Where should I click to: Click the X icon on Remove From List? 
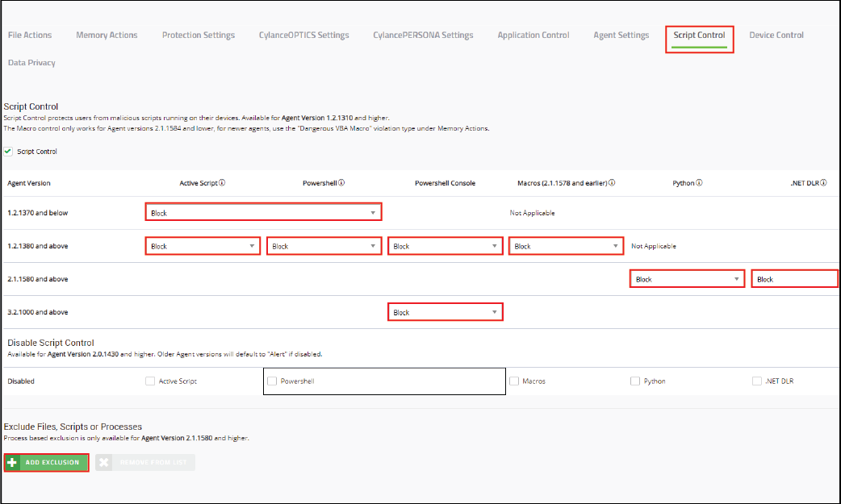(x=104, y=462)
